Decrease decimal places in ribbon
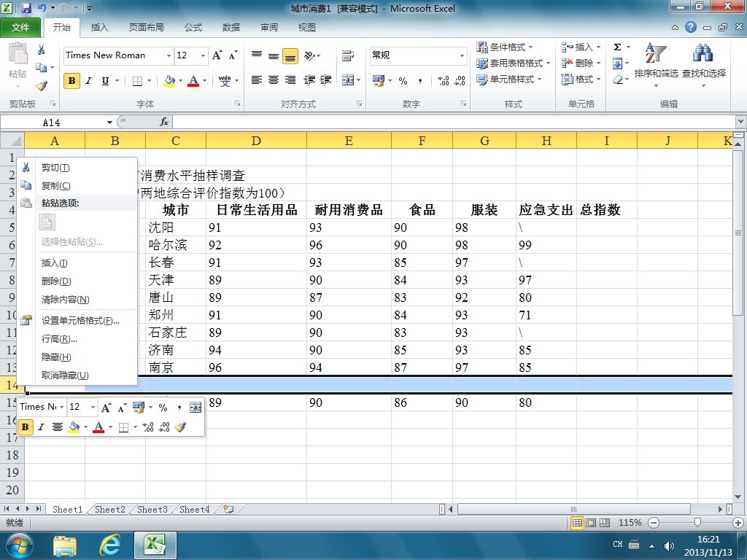The width and height of the screenshot is (747, 560). pyautogui.click(x=460, y=80)
